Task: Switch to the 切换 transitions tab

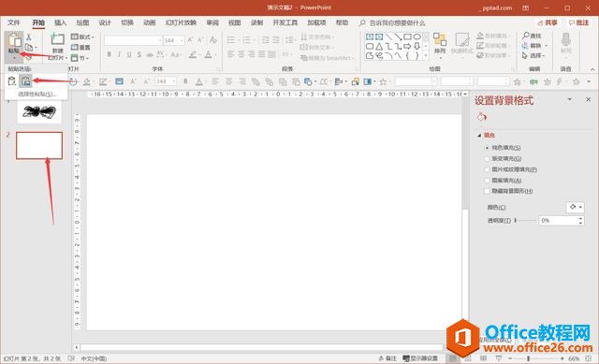Action: click(127, 22)
